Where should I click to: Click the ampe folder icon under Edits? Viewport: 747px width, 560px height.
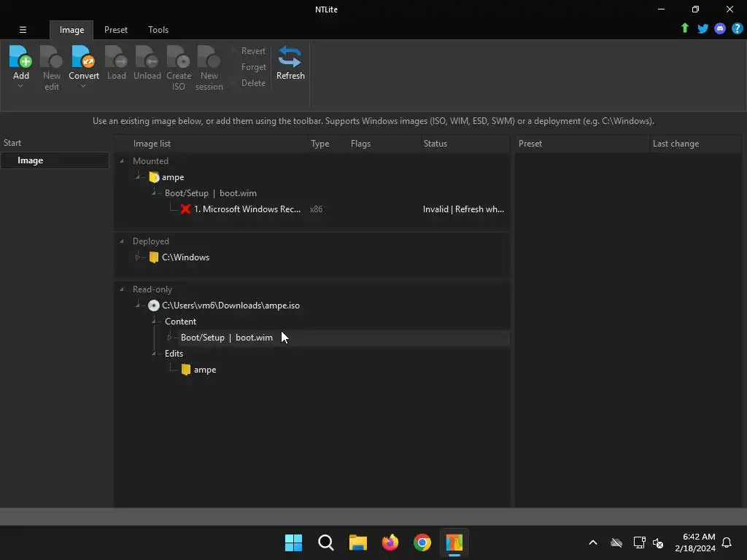[x=186, y=370]
